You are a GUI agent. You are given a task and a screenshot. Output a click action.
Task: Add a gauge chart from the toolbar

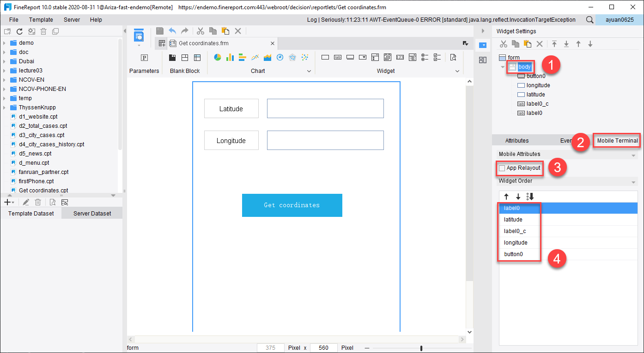tap(280, 57)
